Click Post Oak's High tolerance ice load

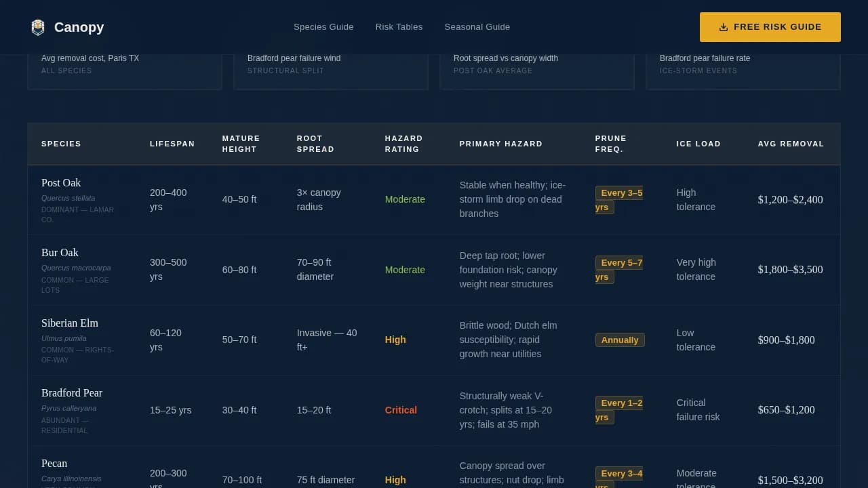696,199
